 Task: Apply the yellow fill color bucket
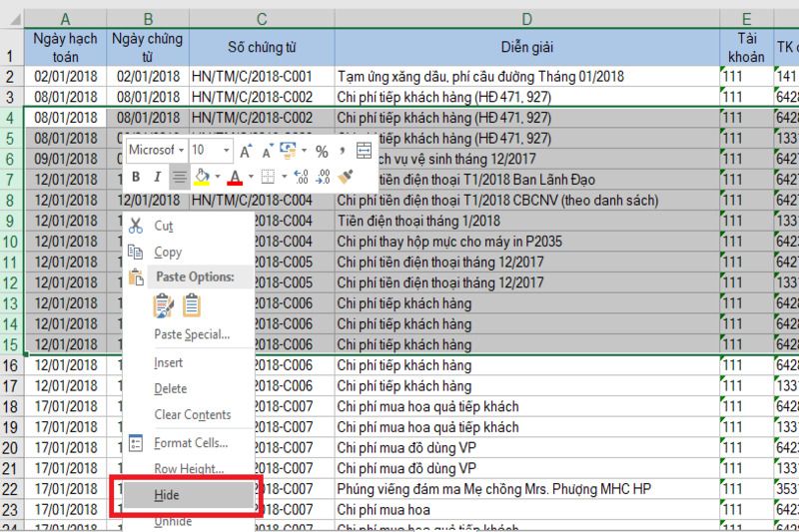click(x=201, y=178)
